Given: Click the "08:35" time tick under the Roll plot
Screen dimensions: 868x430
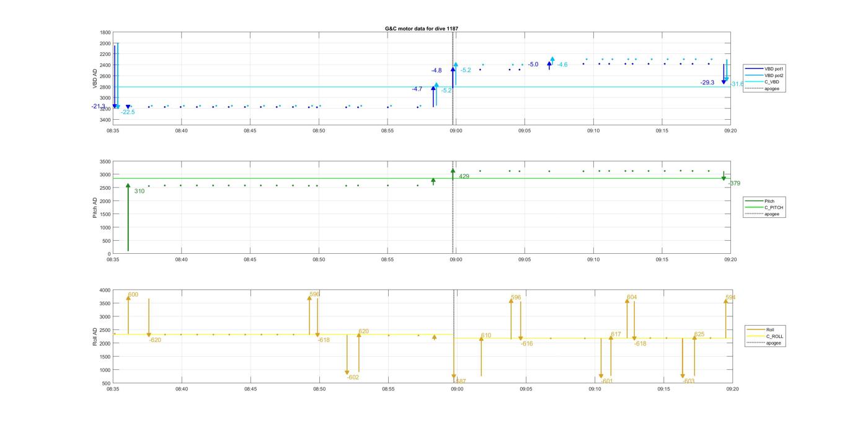Looking at the screenshot, I should (113, 389).
